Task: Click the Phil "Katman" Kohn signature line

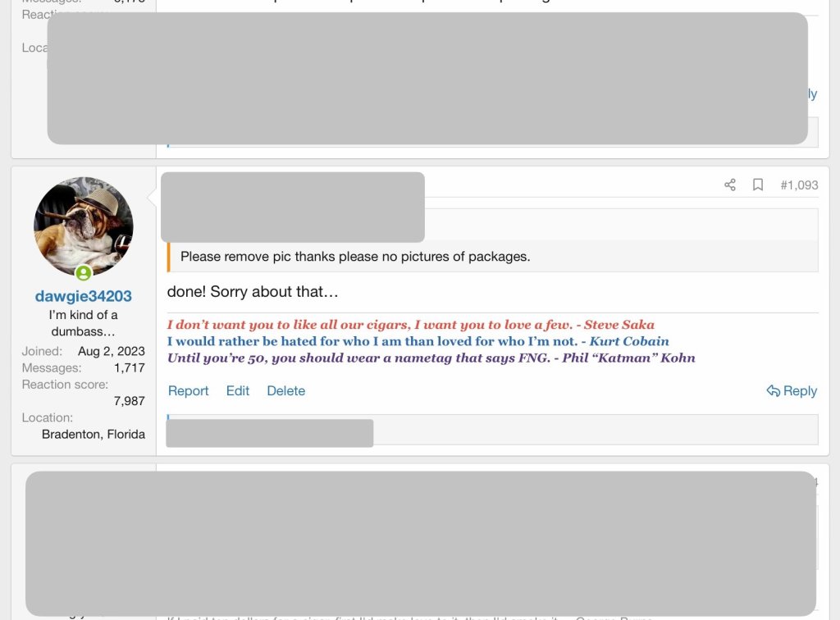Action: tap(431, 358)
